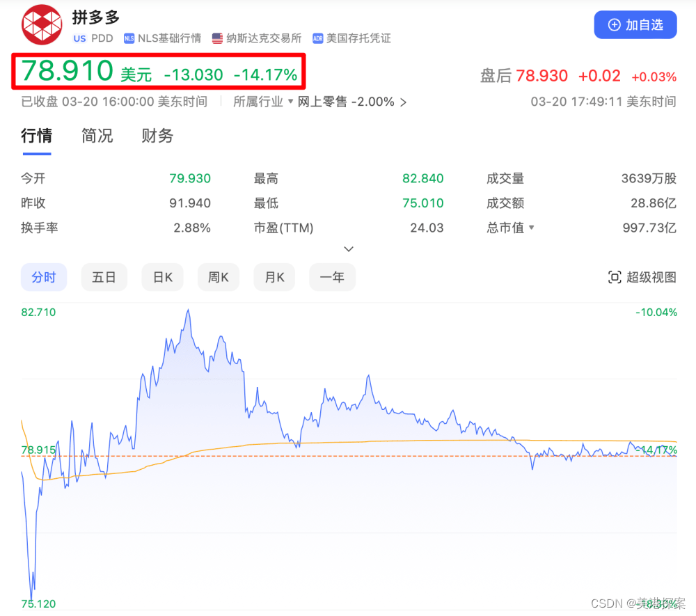Click the -13.030 price change value

click(x=193, y=74)
